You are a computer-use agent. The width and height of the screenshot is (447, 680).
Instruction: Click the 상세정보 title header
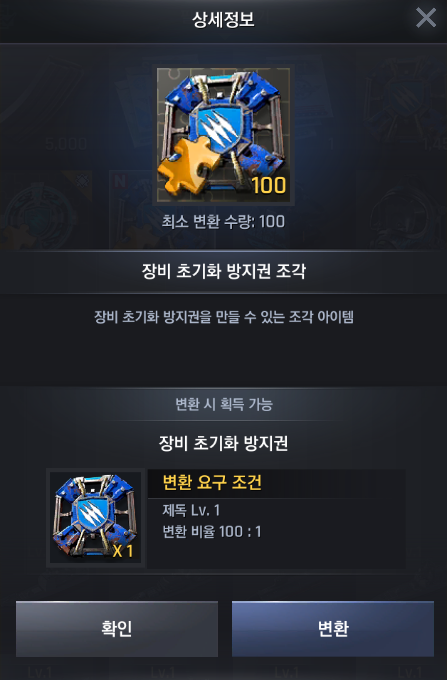pyautogui.click(x=223, y=20)
